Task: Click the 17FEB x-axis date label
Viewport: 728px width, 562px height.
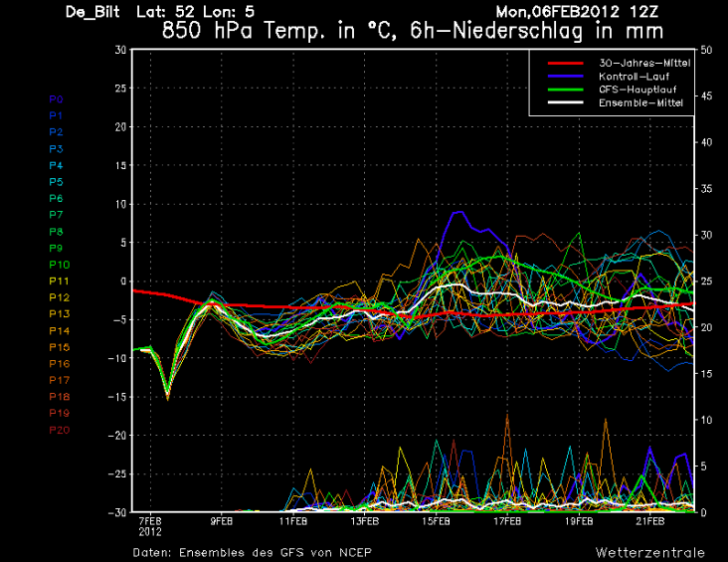Action: tap(507, 521)
